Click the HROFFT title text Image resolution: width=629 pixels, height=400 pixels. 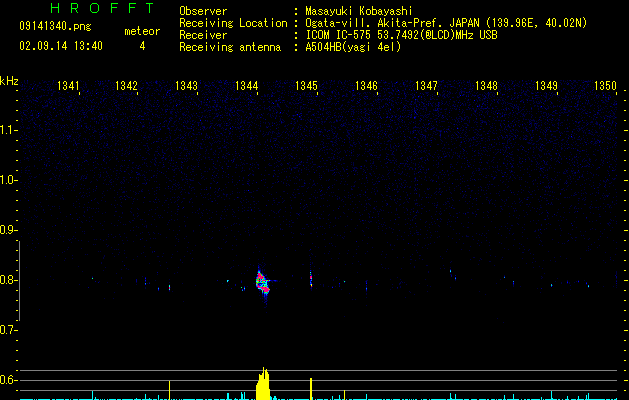[103, 8]
